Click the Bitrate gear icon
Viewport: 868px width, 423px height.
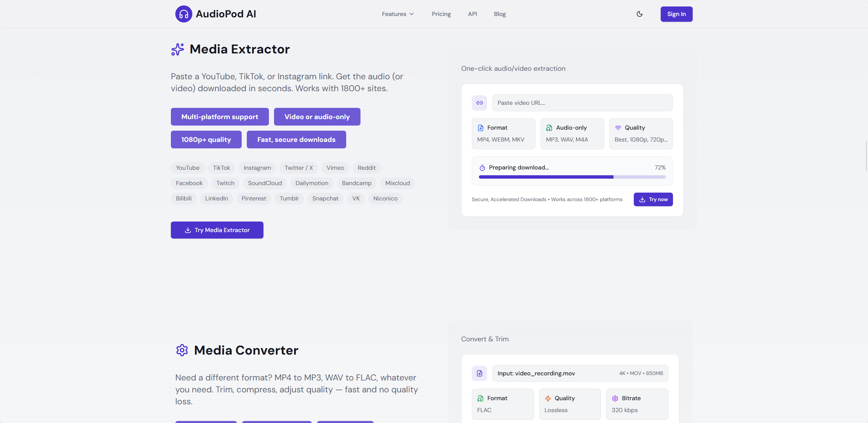tap(615, 398)
